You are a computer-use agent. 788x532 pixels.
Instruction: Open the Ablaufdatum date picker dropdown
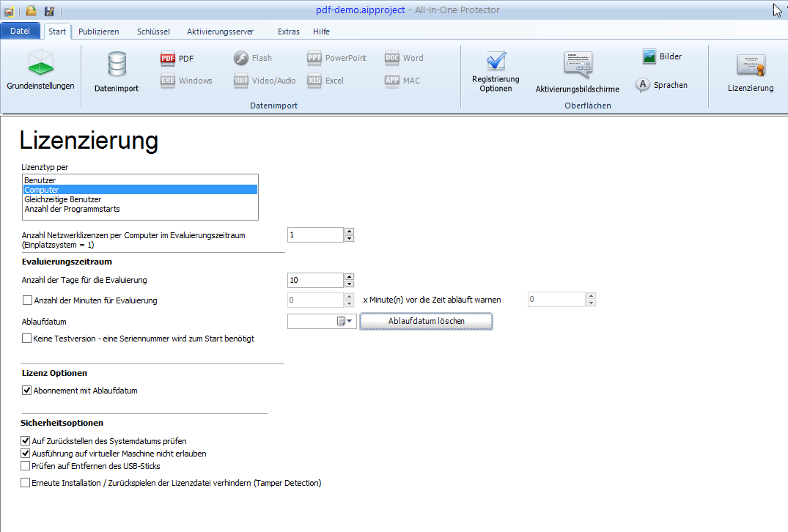[350, 321]
